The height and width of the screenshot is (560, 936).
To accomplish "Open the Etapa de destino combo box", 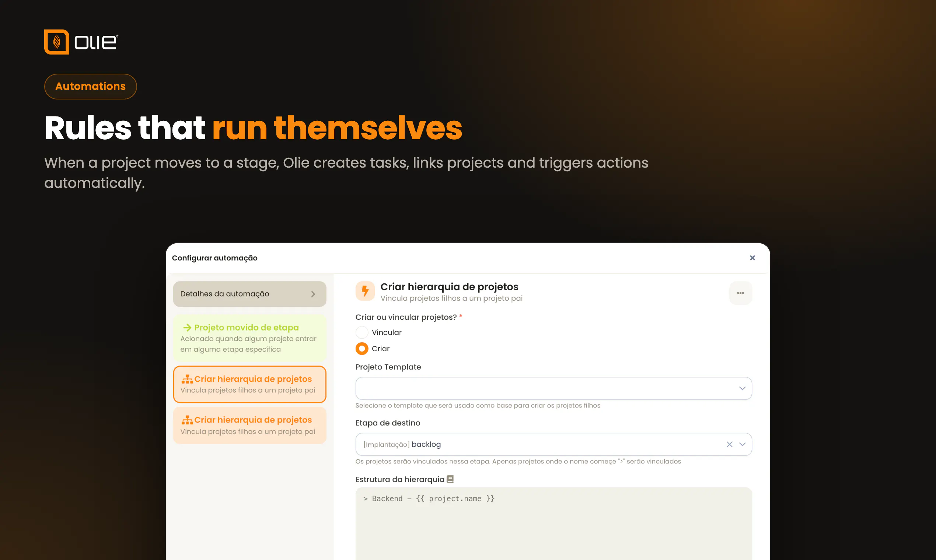I will tap(553, 444).
